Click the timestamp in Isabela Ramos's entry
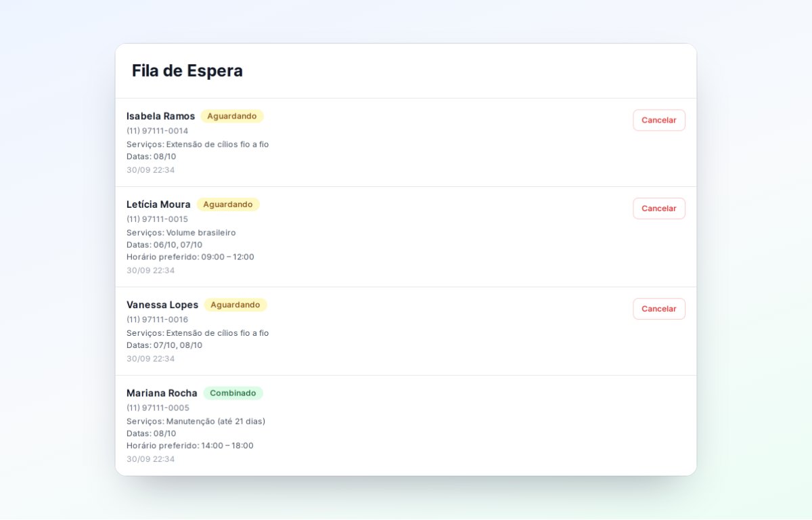The height and width of the screenshot is (520, 812). pyautogui.click(x=151, y=170)
